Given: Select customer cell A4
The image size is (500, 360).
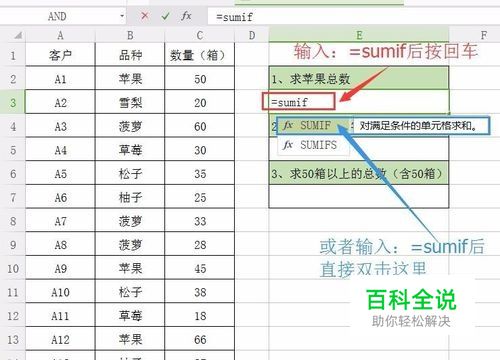Looking at the screenshot, I should click(60, 150).
